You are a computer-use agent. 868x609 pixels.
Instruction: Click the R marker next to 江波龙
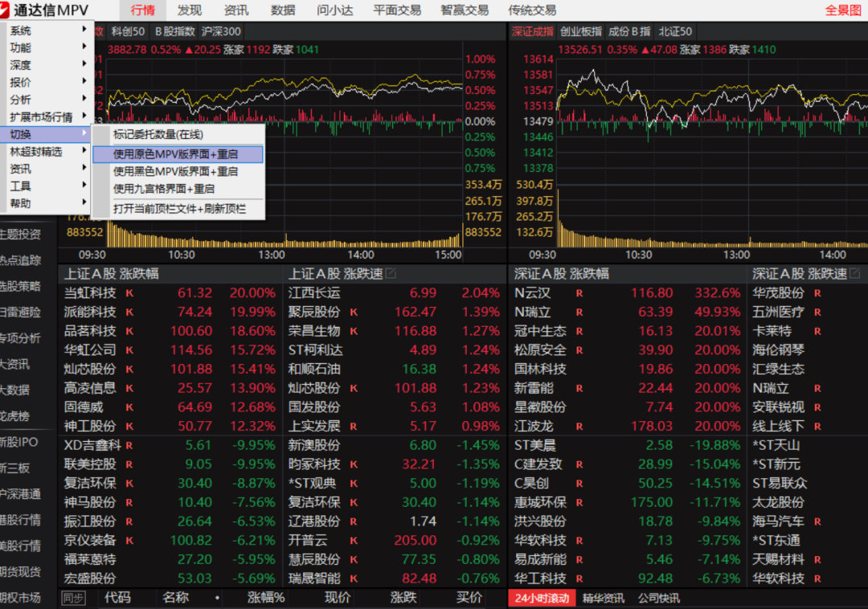(579, 426)
